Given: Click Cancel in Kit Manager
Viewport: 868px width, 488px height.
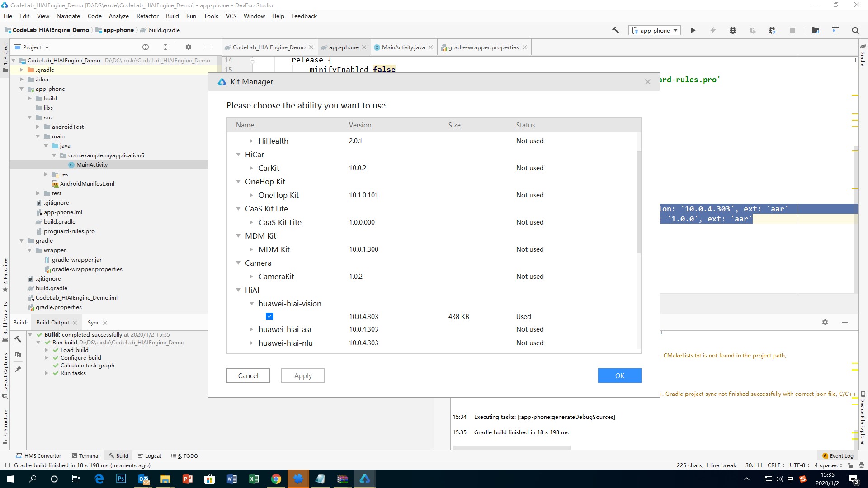Looking at the screenshot, I should point(248,375).
